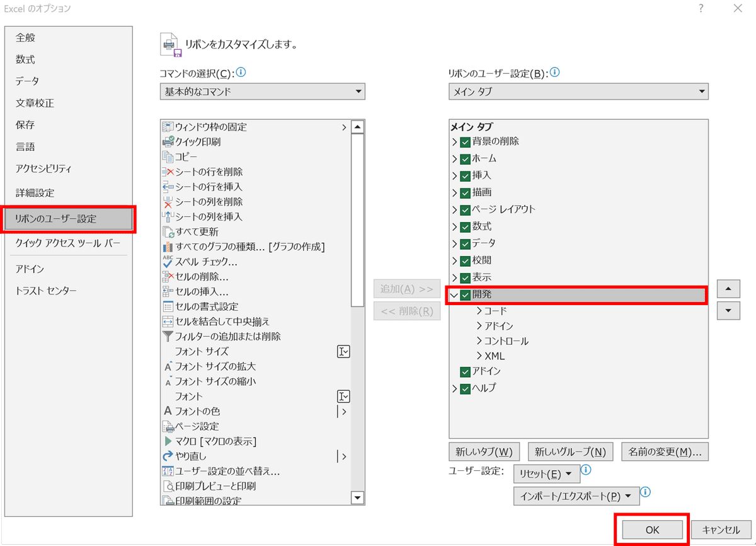Choose the ページ設定 icon

point(168,426)
